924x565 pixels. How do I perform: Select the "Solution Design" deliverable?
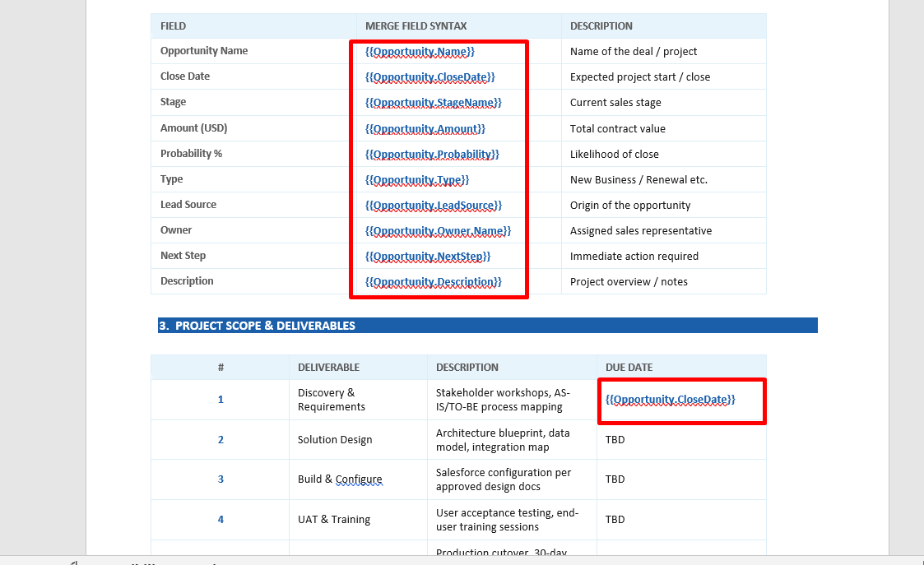pyautogui.click(x=335, y=439)
